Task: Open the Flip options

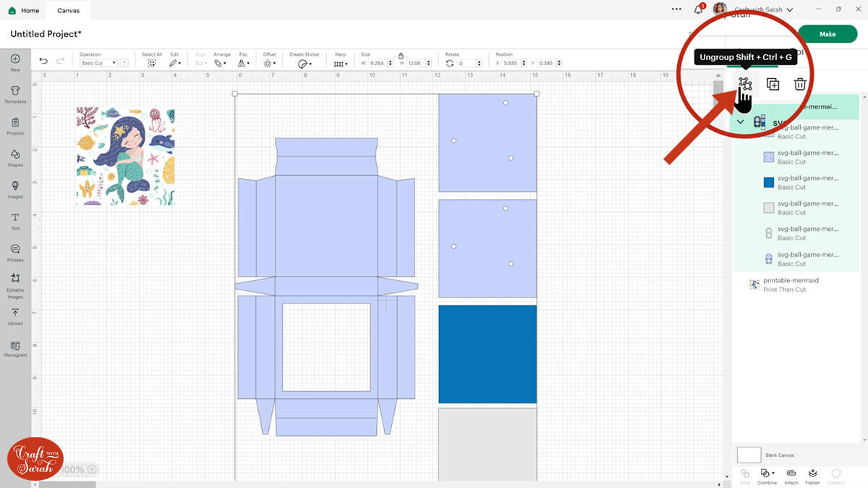Action: tap(244, 63)
